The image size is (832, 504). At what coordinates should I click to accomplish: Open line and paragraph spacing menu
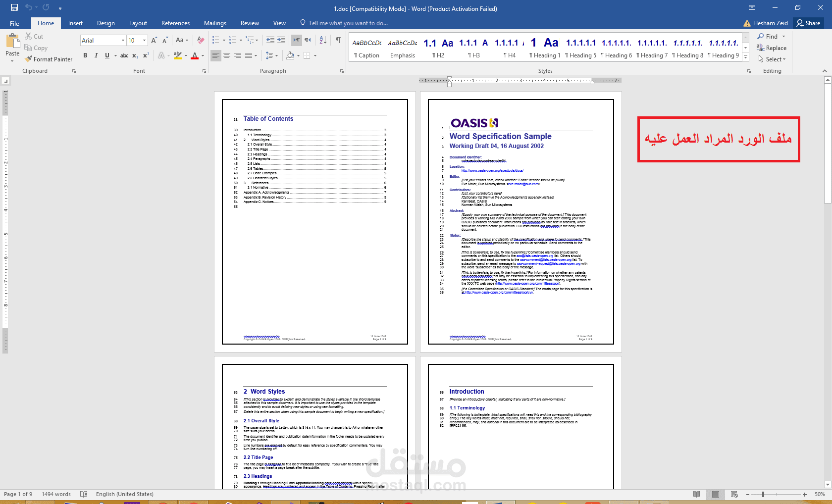[271, 55]
